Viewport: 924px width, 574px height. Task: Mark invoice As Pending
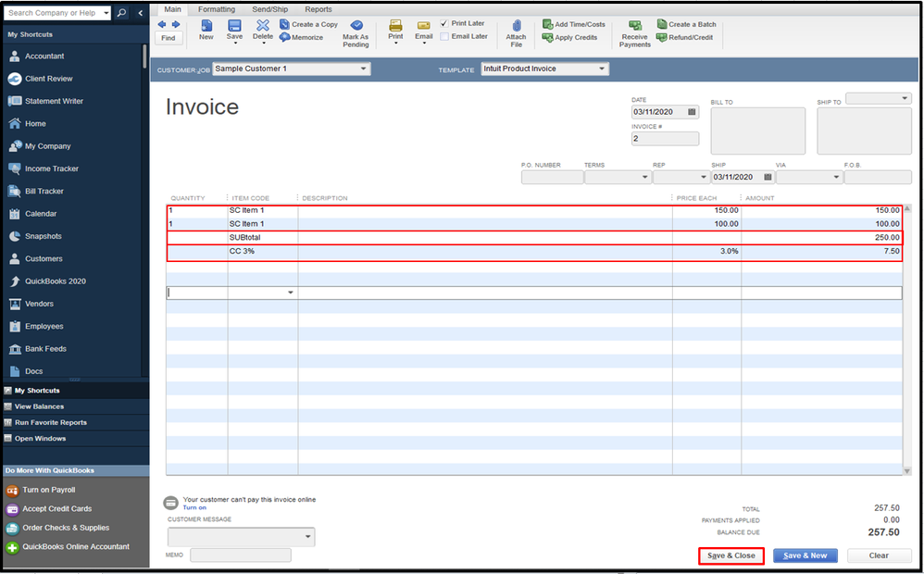coord(356,33)
